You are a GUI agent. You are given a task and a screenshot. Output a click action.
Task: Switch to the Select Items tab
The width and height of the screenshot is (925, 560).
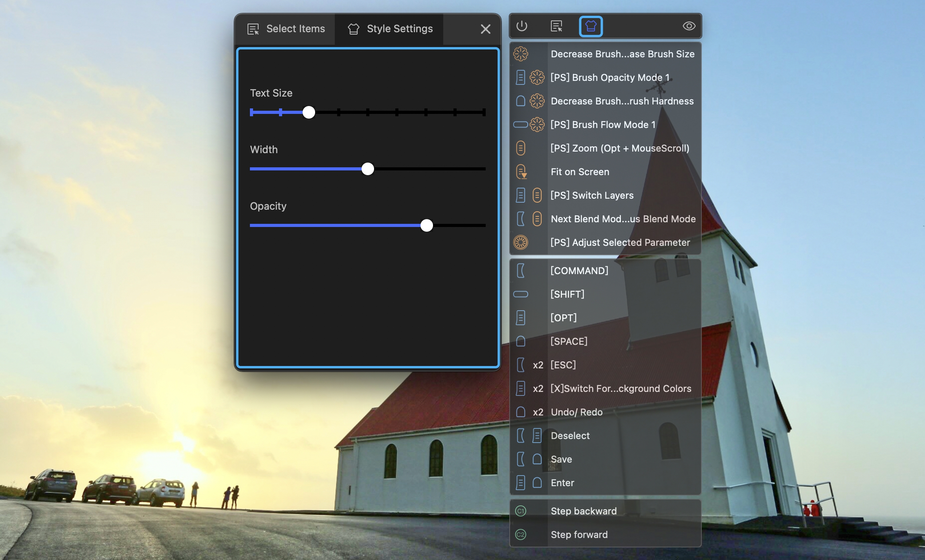(x=286, y=29)
